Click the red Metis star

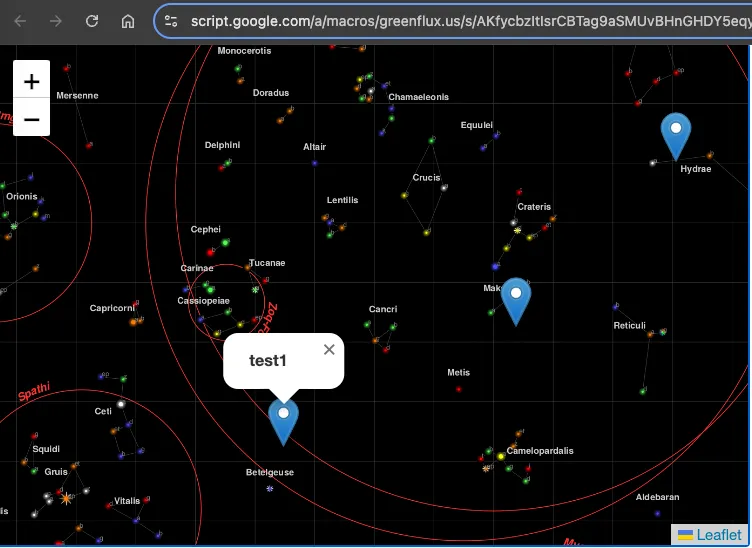click(458, 389)
